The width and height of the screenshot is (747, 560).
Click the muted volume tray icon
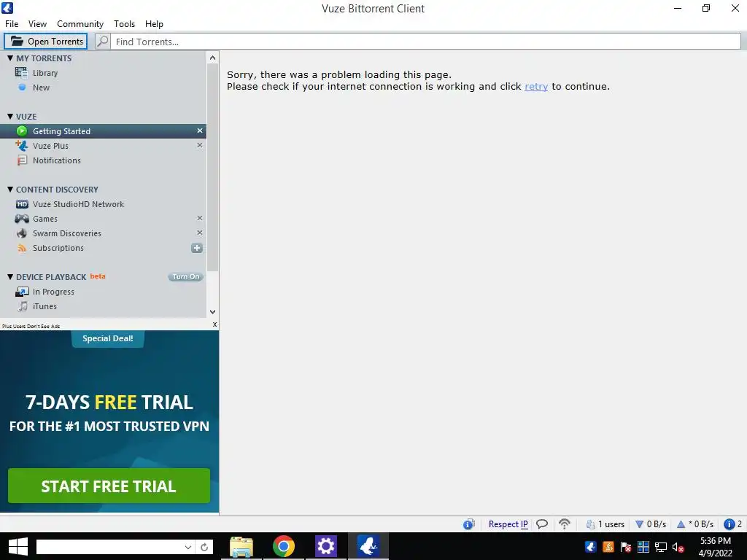tap(678, 548)
